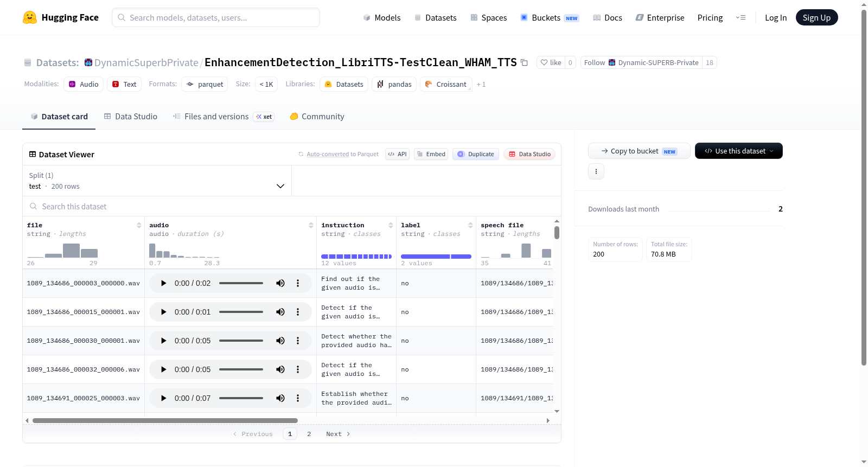Go to page 2 of the dataset
Screen dimensions: 868x467
pos(309,434)
